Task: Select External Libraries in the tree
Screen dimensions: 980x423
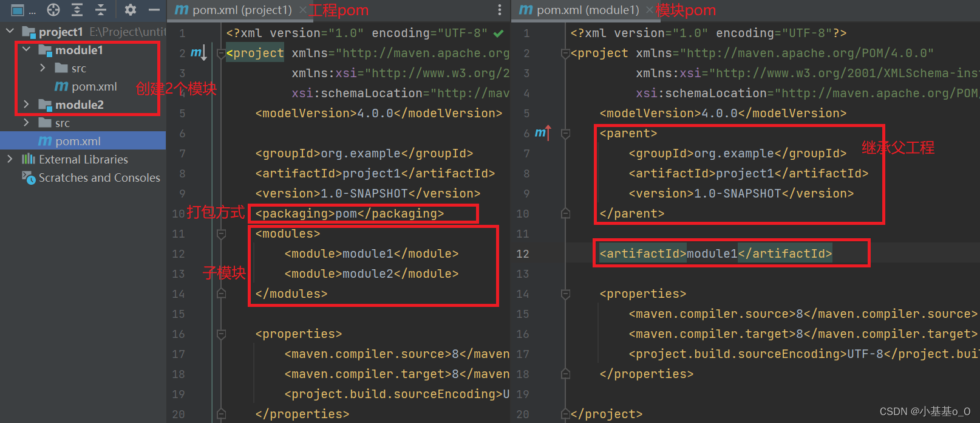Action: point(83,159)
